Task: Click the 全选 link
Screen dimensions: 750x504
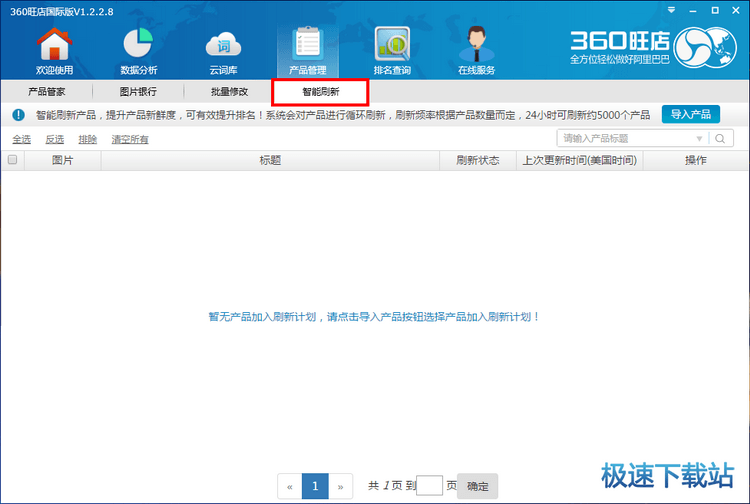Action: (x=22, y=139)
